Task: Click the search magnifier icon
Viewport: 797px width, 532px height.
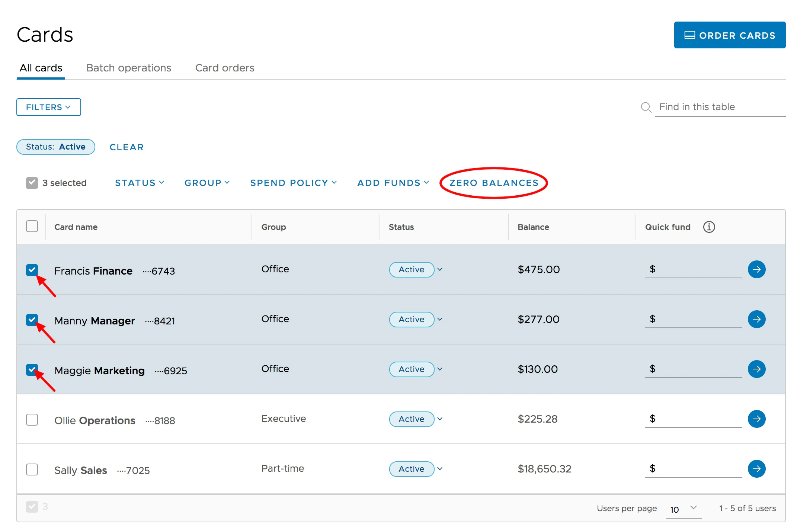Action: click(x=646, y=107)
